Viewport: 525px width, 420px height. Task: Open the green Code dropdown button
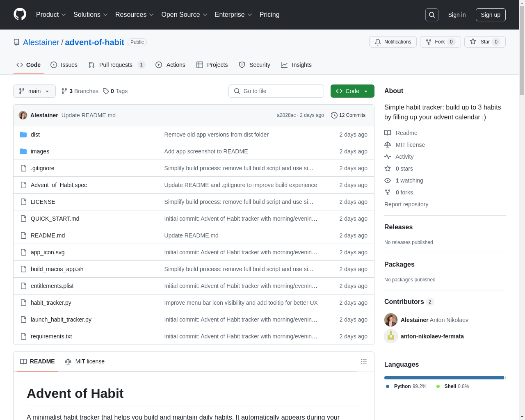[352, 91]
